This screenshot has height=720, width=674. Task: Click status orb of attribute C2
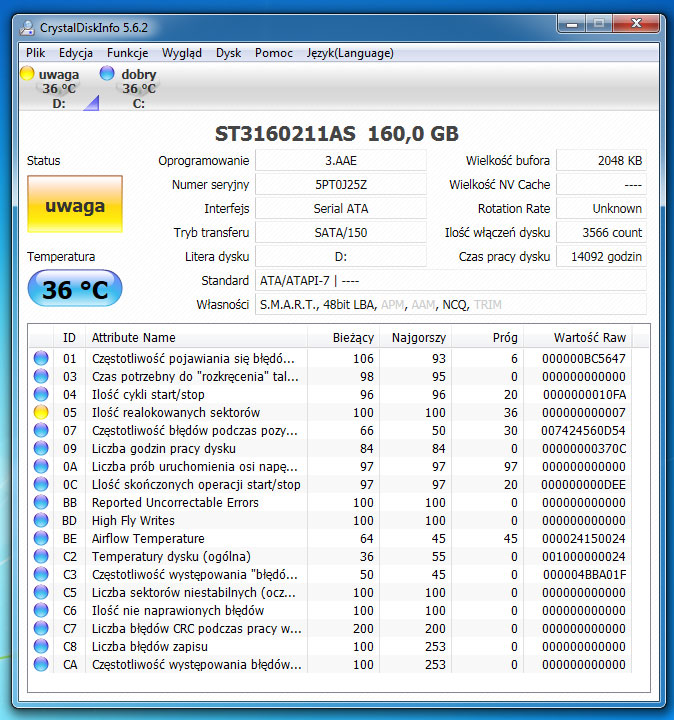(x=41, y=556)
